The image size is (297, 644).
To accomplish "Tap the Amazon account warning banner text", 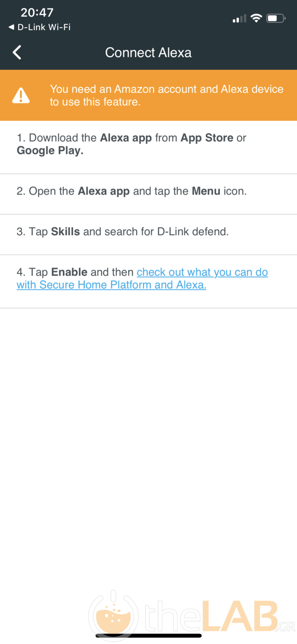I will [x=166, y=95].
